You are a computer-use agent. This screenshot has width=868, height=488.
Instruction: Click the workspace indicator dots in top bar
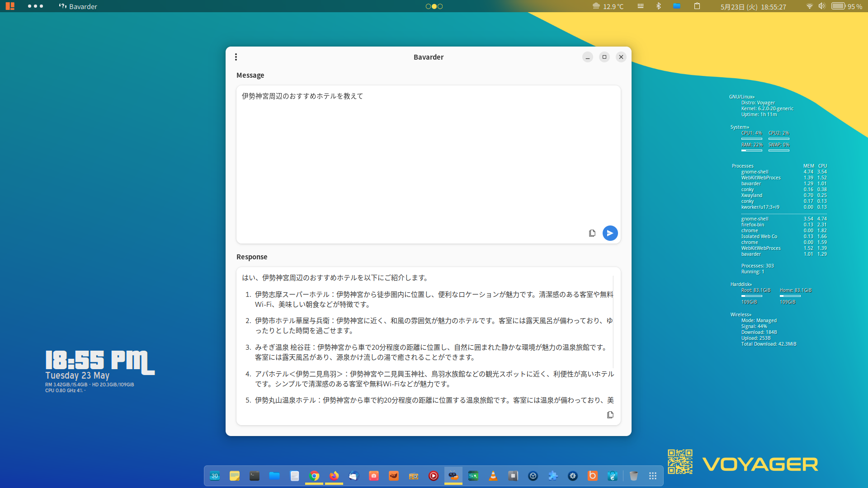[434, 6]
